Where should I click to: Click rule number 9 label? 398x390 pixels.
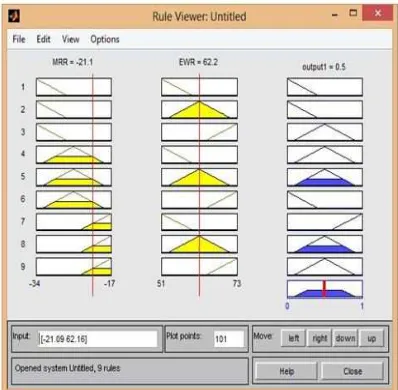tap(23, 267)
